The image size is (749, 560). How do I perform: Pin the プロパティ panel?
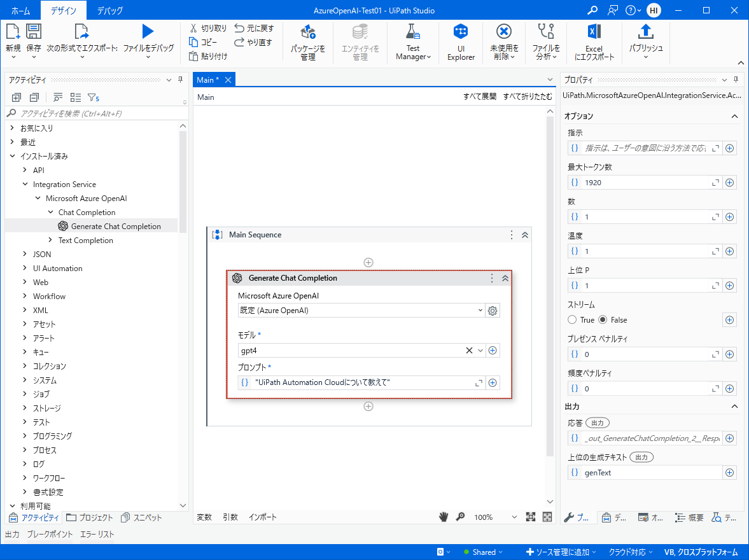click(736, 80)
